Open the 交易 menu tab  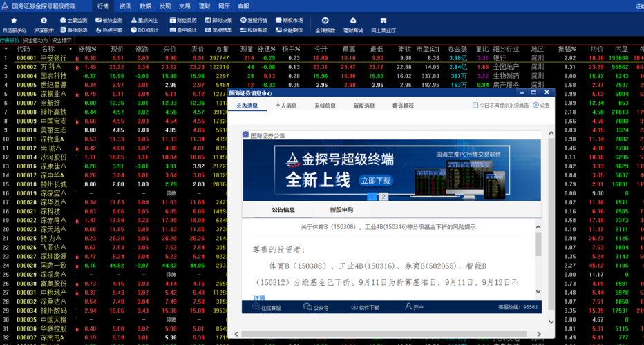(184, 6)
